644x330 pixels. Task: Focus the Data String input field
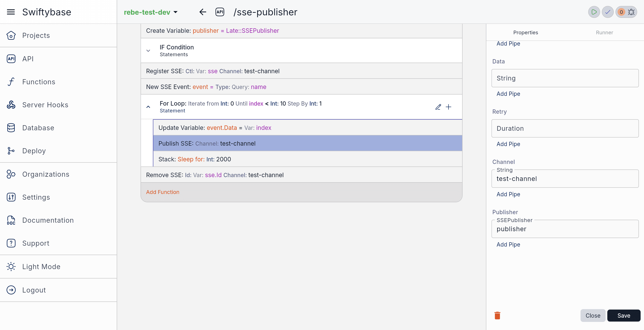click(x=565, y=78)
